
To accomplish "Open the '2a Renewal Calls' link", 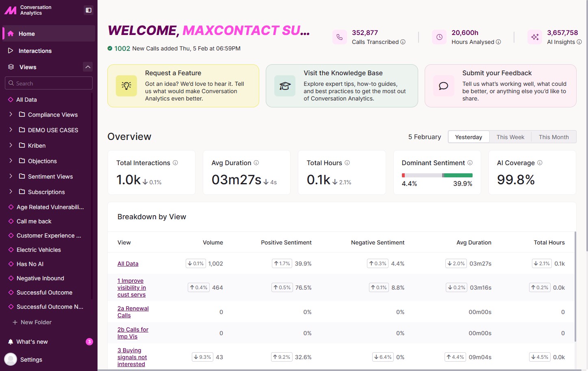I will [133, 312].
